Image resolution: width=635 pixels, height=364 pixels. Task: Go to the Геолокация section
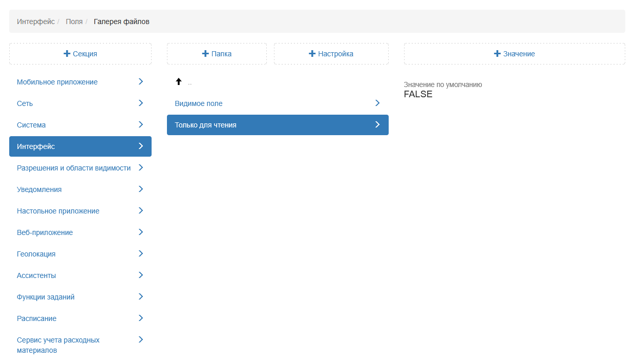36,254
